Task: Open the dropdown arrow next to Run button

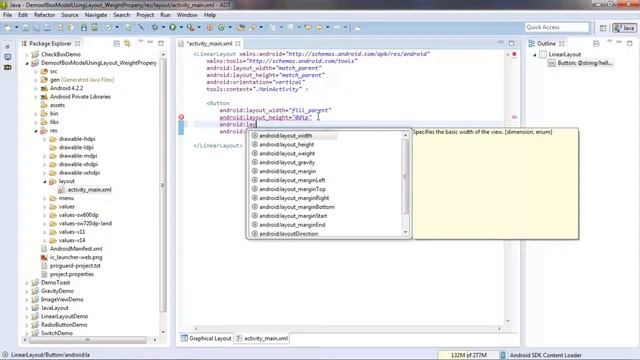Action: coord(181,27)
